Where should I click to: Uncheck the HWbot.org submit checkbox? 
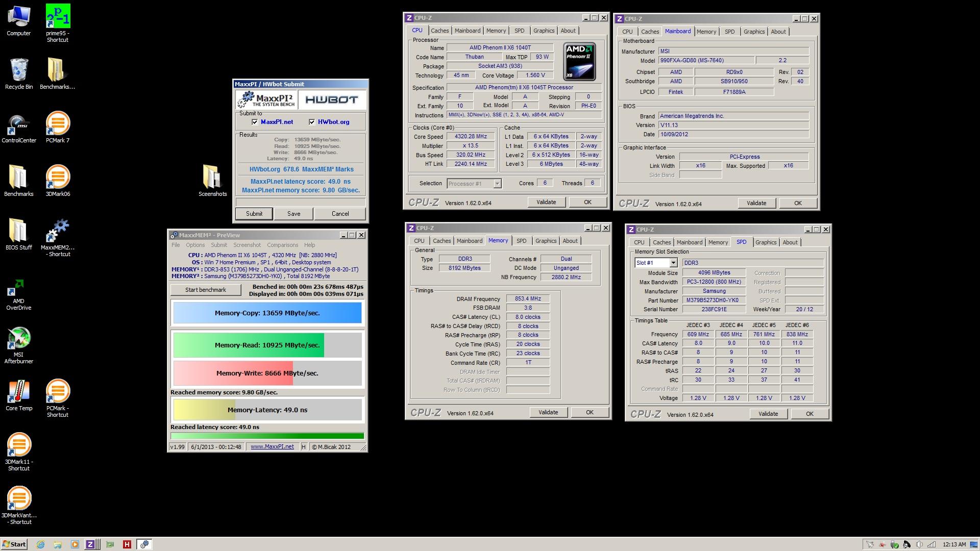(312, 122)
